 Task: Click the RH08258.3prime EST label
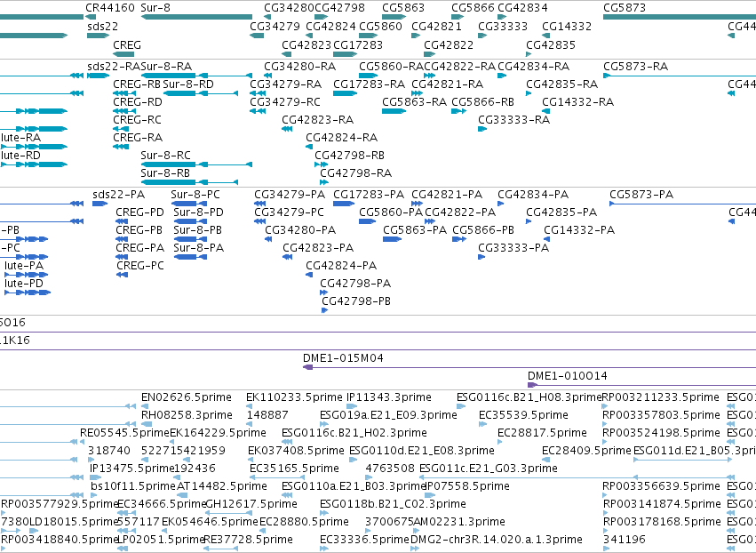(x=187, y=415)
